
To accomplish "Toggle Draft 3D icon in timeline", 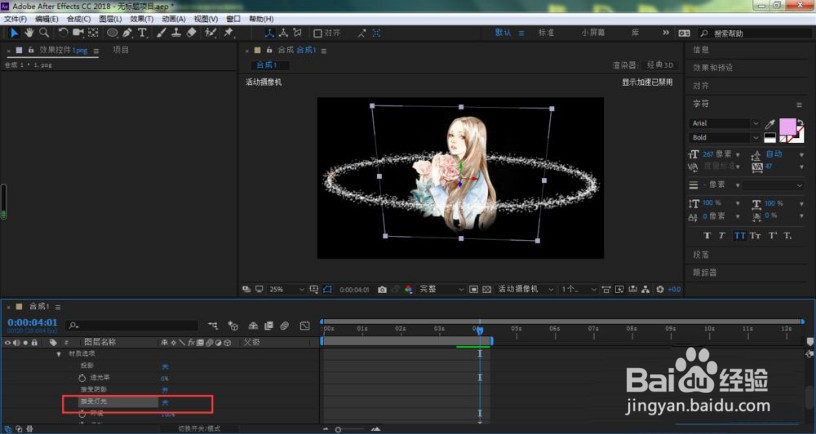I will (x=233, y=326).
